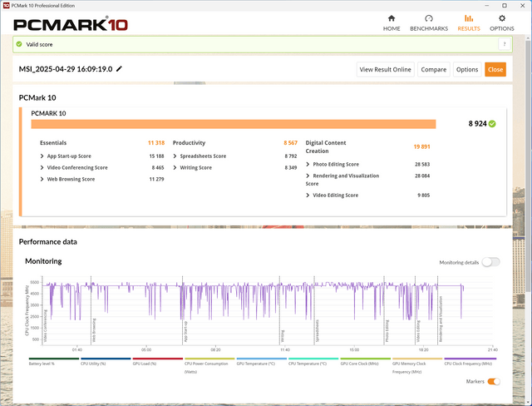Toggle CPU Clock Frequency legend line
532x406 pixels.
click(x=470, y=359)
